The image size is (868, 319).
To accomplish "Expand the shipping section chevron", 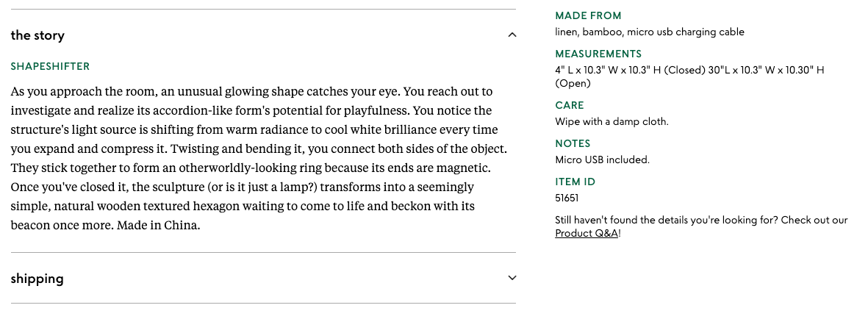I will tap(512, 278).
